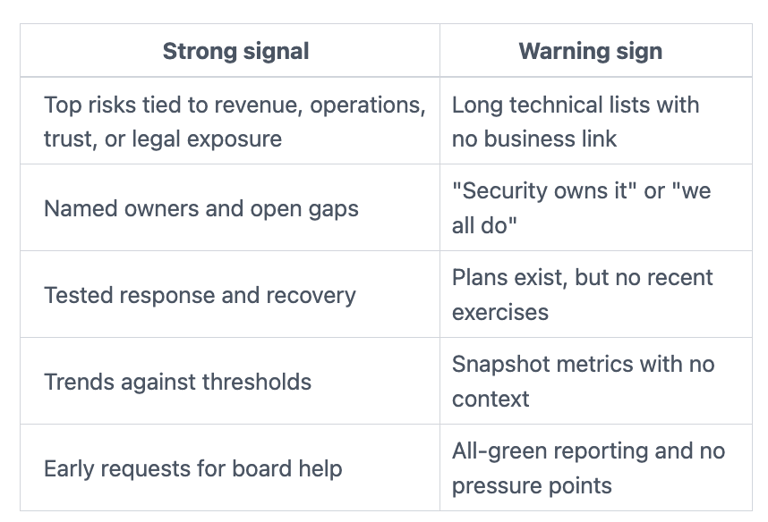Select the 'Snapshot metrics with no context' cell
This screenshot has width=768, height=522.
coord(583,381)
